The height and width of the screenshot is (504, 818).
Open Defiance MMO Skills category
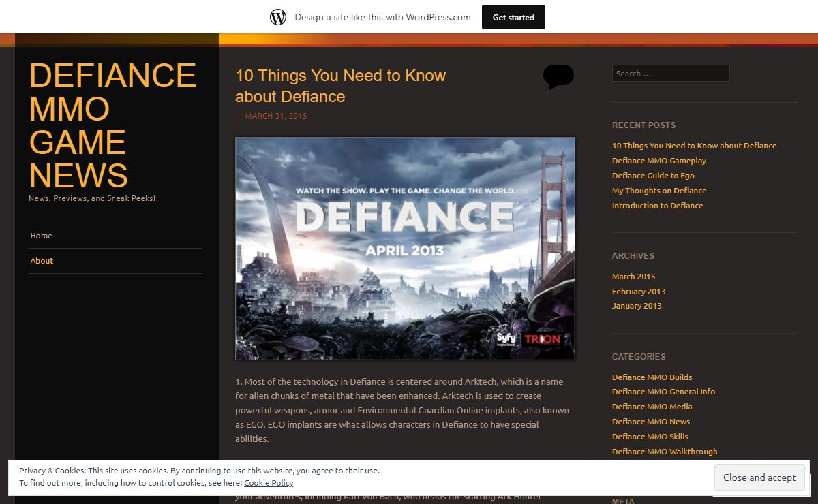650,437
